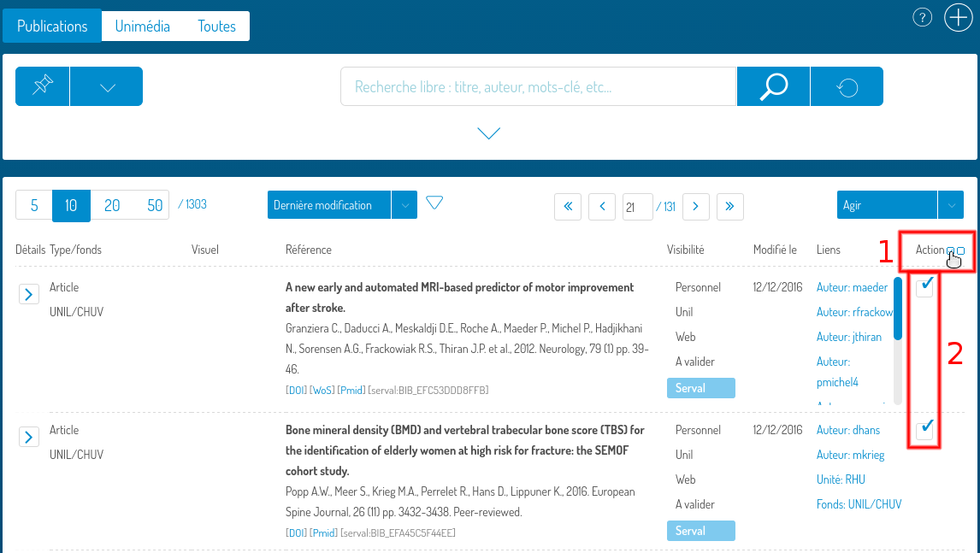Show 10 results per page
980x553 pixels.
point(71,206)
